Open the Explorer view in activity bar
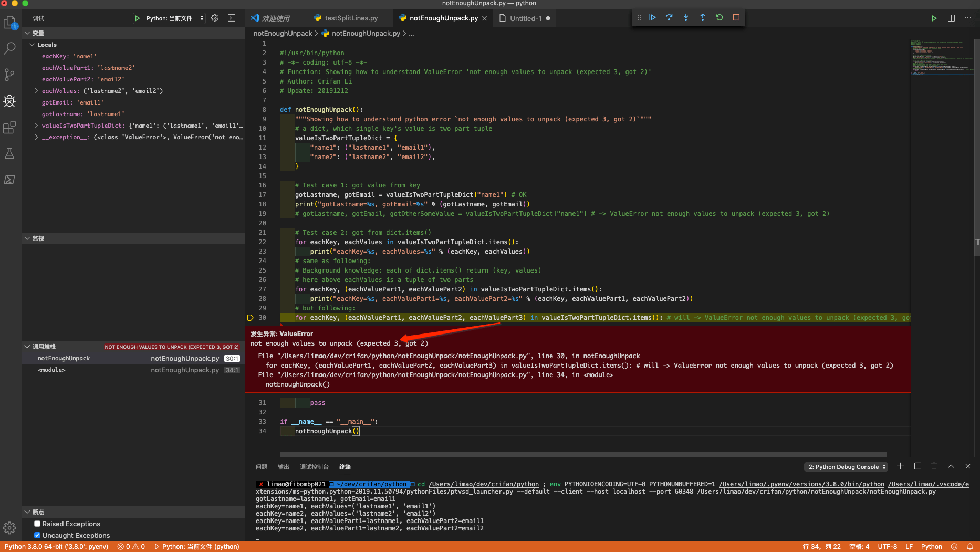Screen dimensions: 980x553 pos(9,22)
